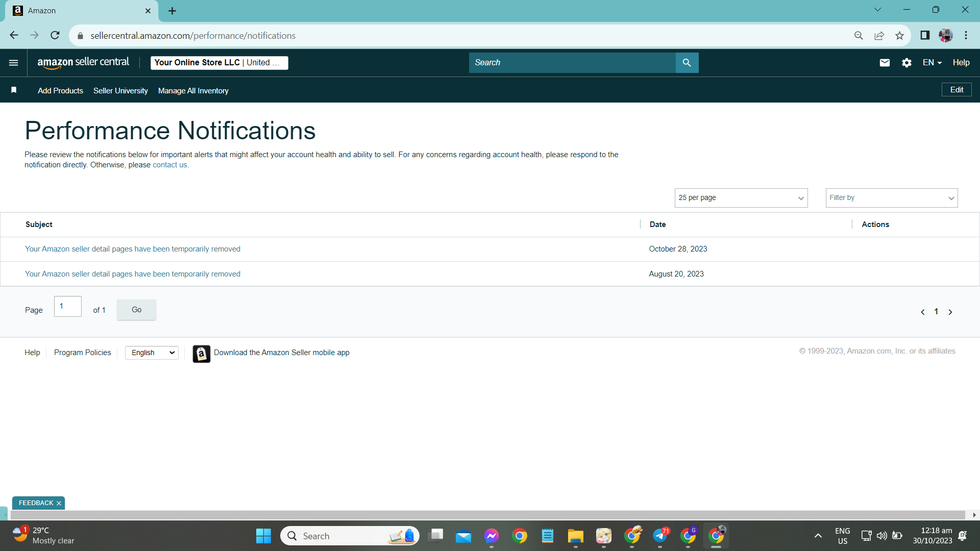
Task: Click the Amazon Seller app icon
Action: (x=202, y=354)
